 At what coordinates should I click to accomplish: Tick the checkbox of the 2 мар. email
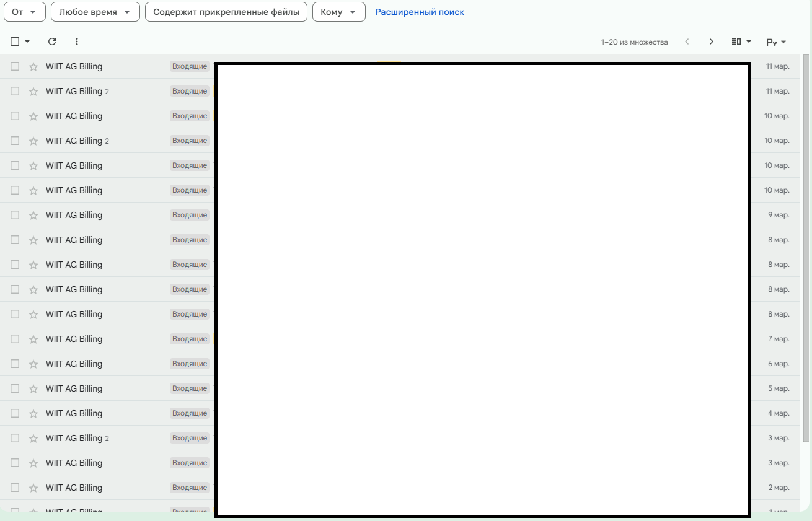(15, 488)
